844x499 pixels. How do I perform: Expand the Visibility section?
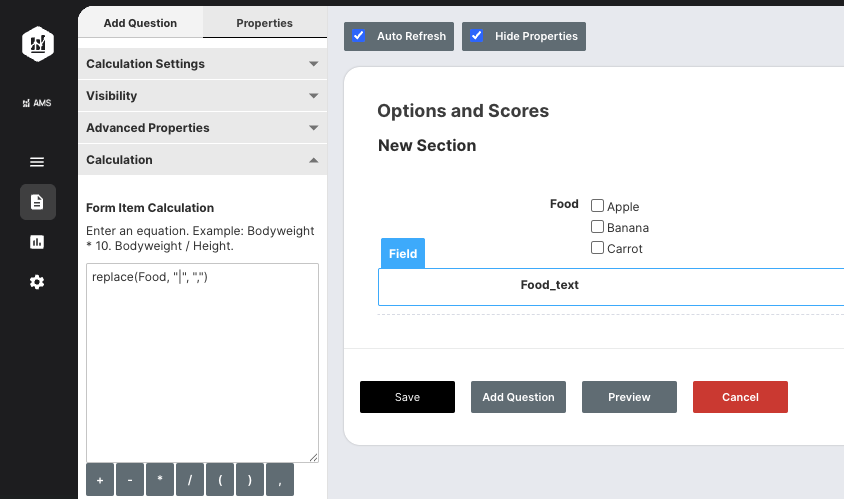[202, 96]
